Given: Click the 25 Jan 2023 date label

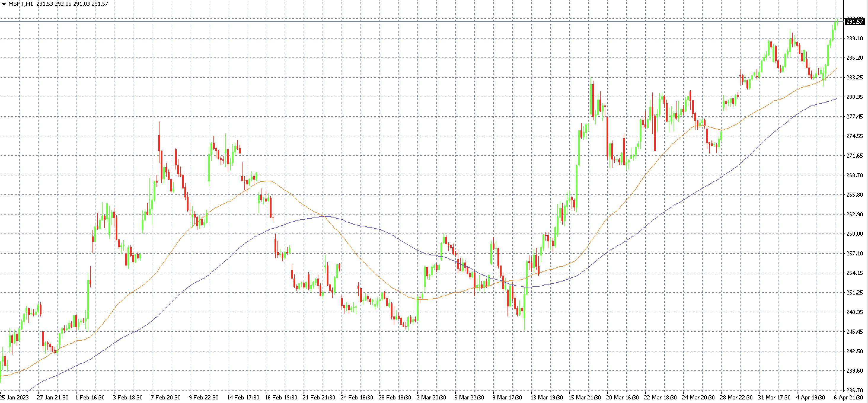Looking at the screenshot, I should click(14, 398).
